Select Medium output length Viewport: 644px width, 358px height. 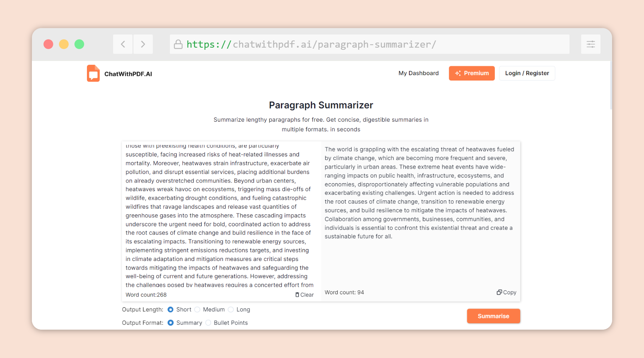[197, 309]
